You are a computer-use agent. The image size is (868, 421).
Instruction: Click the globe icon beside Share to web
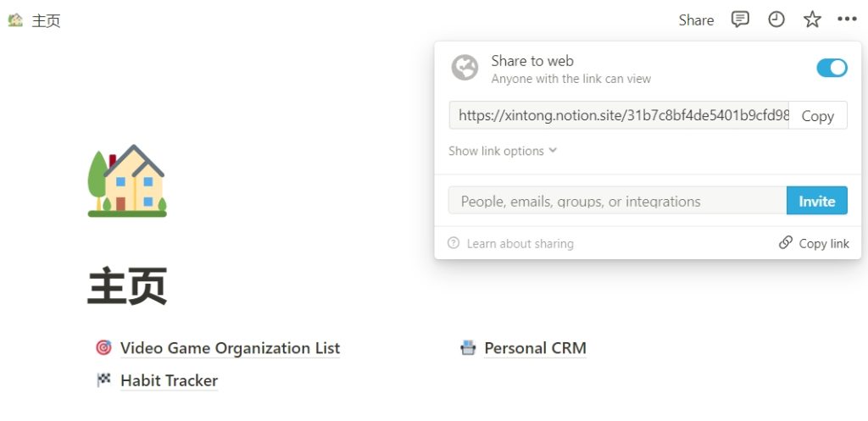point(465,68)
